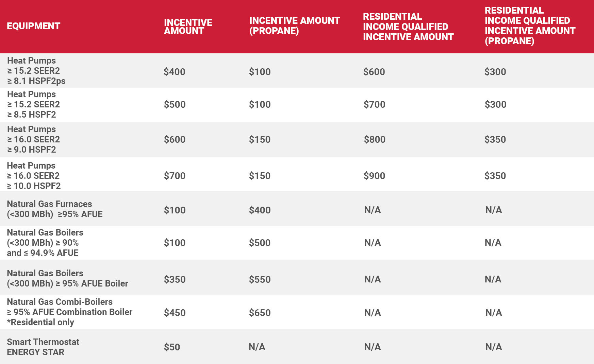
Task: Select Residential Income Qualified Incentive Amount header
Action: 408,27
